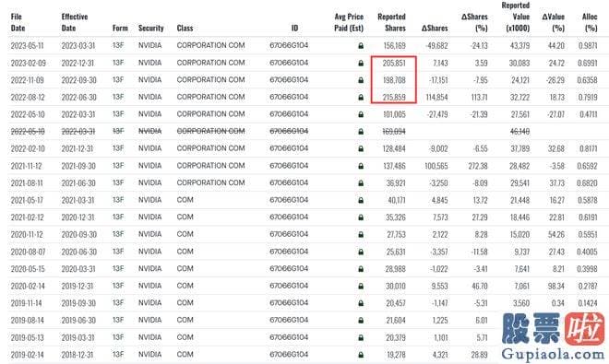Select the file date 2021-08-11

point(27,183)
